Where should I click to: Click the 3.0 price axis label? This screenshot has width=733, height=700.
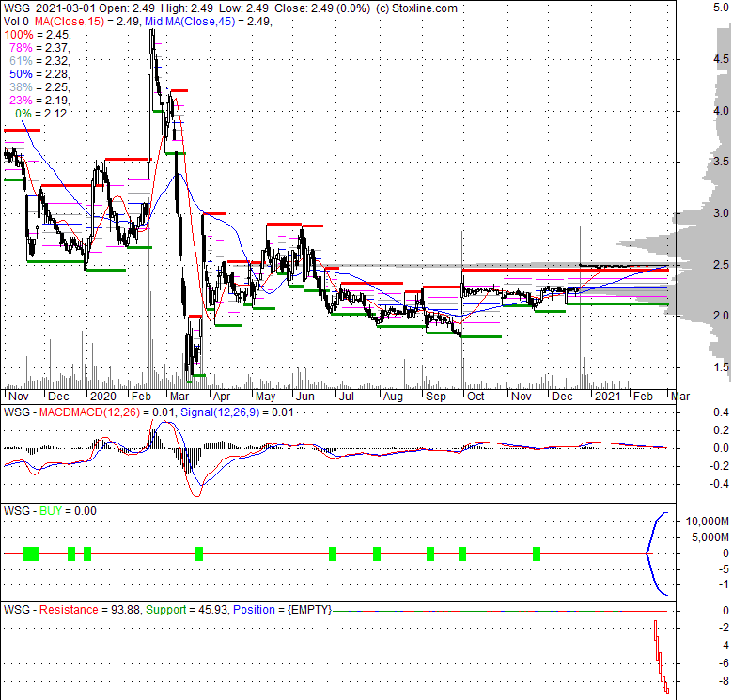[x=722, y=213]
